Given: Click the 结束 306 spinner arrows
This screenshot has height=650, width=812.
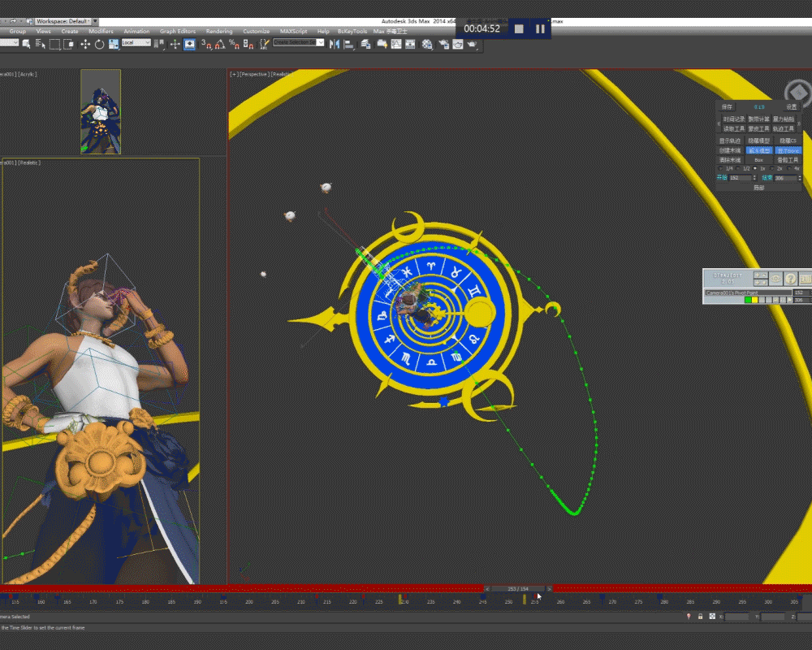Looking at the screenshot, I should pyautogui.click(x=800, y=178).
